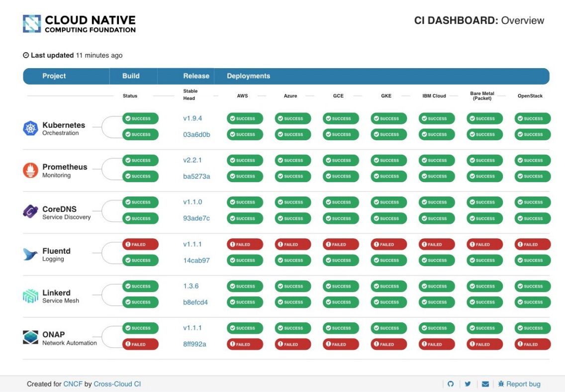Click the CoreDNS project logo icon
565x392 pixels.
31,212
